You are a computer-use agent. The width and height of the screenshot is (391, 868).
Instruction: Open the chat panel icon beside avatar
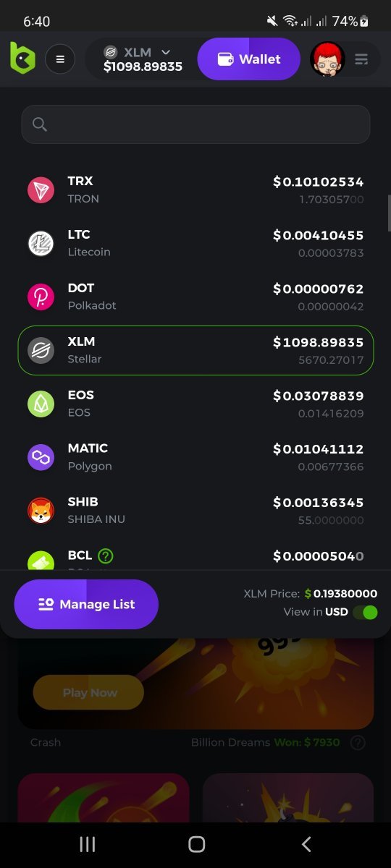362,59
